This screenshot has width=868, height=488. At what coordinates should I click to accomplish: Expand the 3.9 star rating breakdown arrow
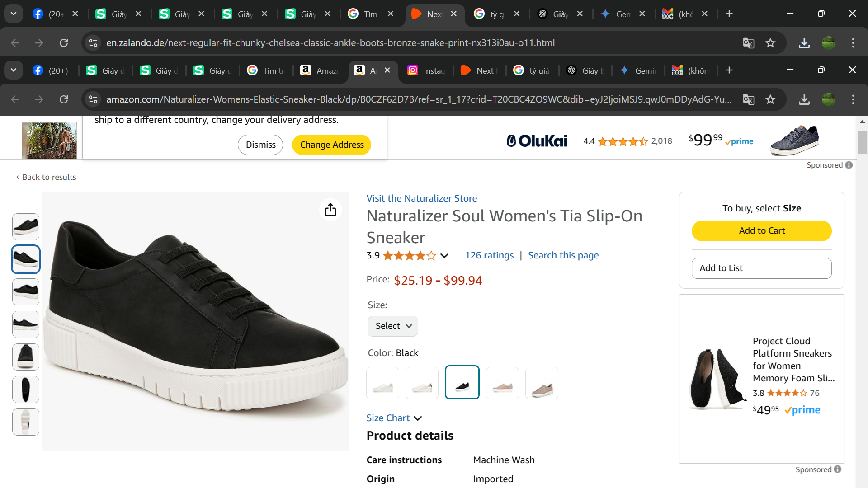pos(444,256)
